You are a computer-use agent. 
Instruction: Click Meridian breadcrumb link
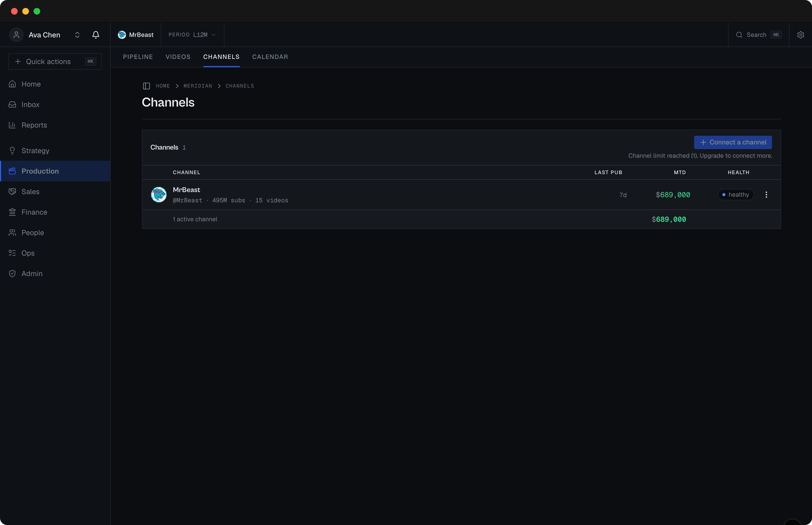(198, 86)
